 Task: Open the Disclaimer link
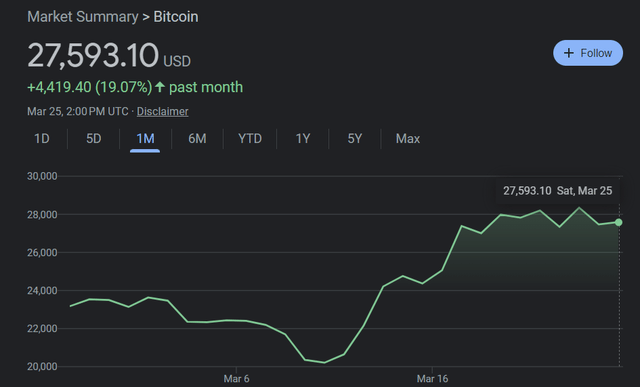tap(162, 111)
